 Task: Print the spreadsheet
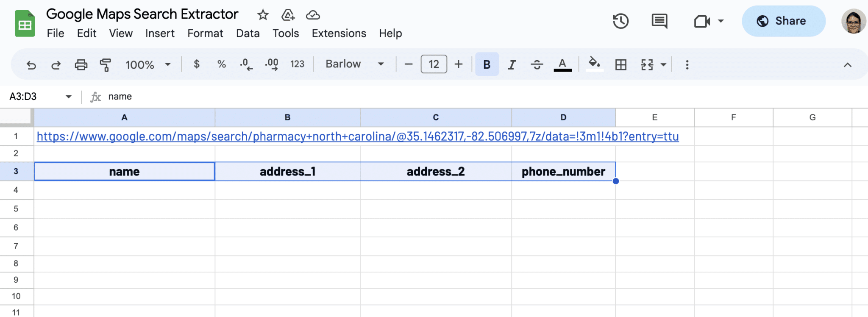pyautogui.click(x=81, y=65)
